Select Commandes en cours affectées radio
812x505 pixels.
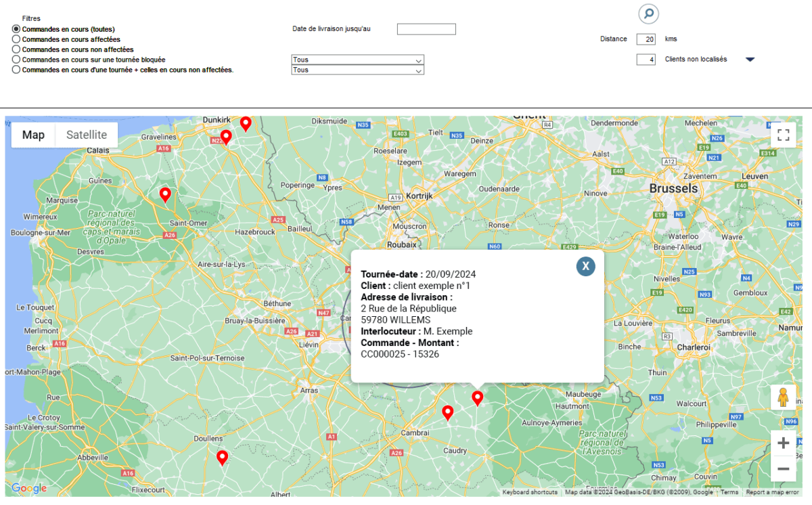(x=16, y=39)
